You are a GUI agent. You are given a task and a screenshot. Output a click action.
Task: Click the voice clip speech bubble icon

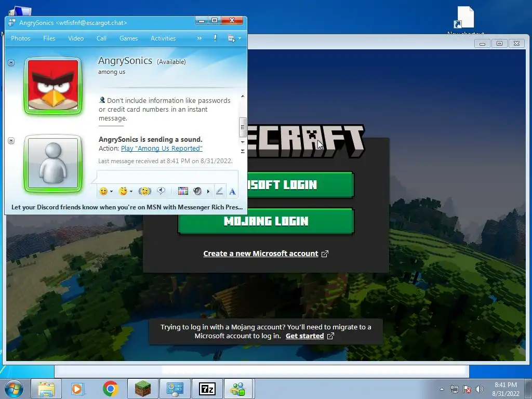[161, 191]
